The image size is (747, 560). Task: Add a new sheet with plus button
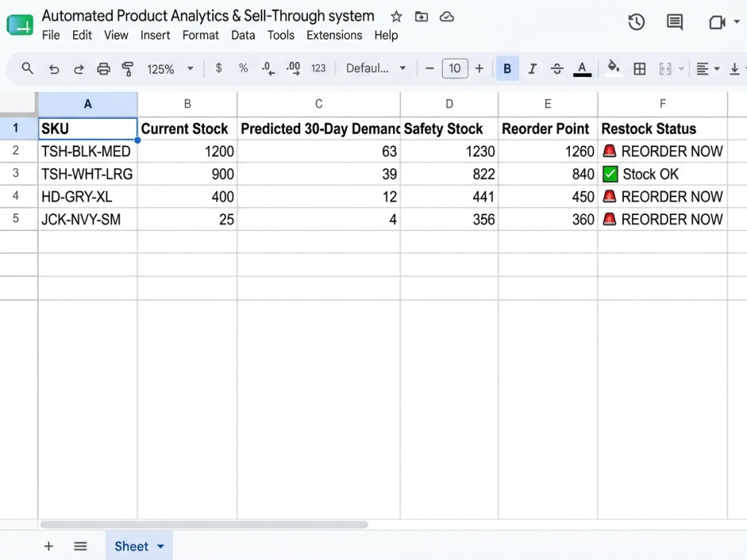[x=49, y=547]
